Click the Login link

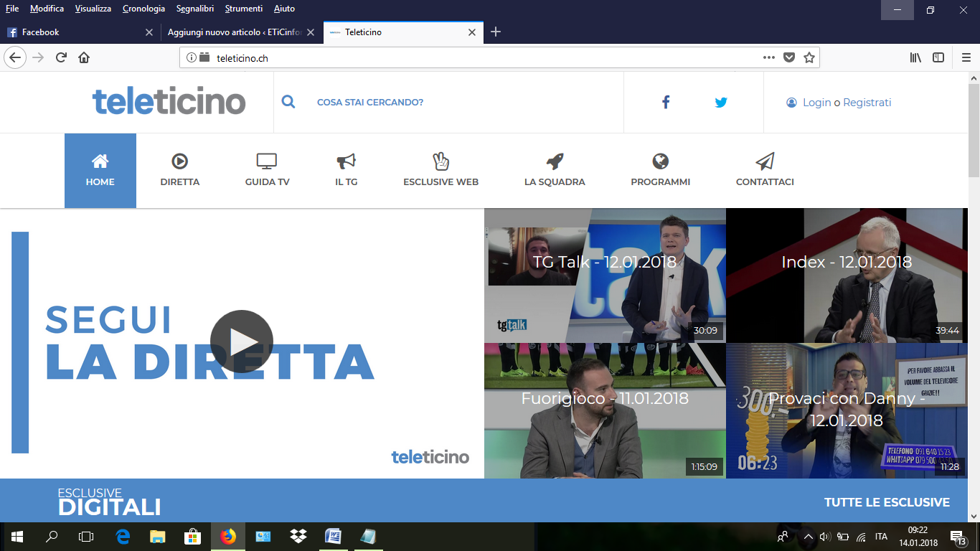[x=816, y=103]
